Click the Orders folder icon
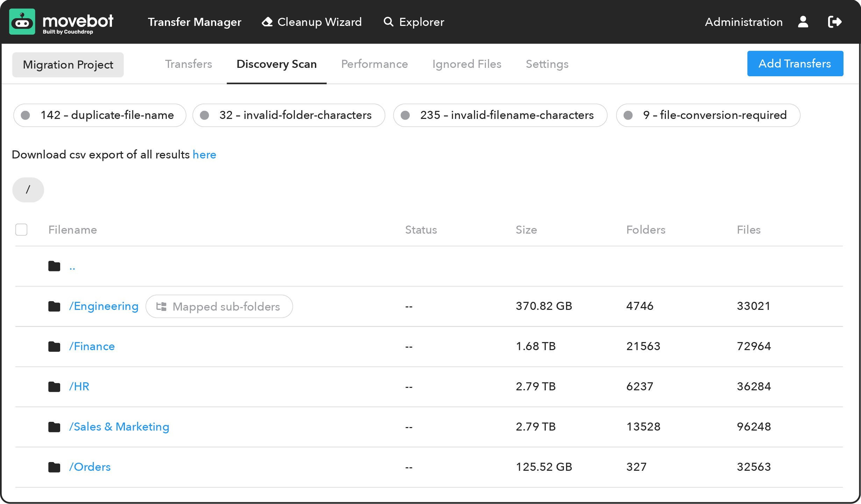The height and width of the screenshot is (504, 861). 54,467
